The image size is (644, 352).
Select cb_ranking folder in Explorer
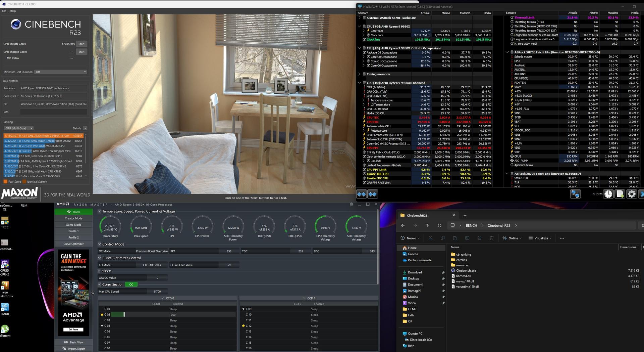click(x=464, y=255)
